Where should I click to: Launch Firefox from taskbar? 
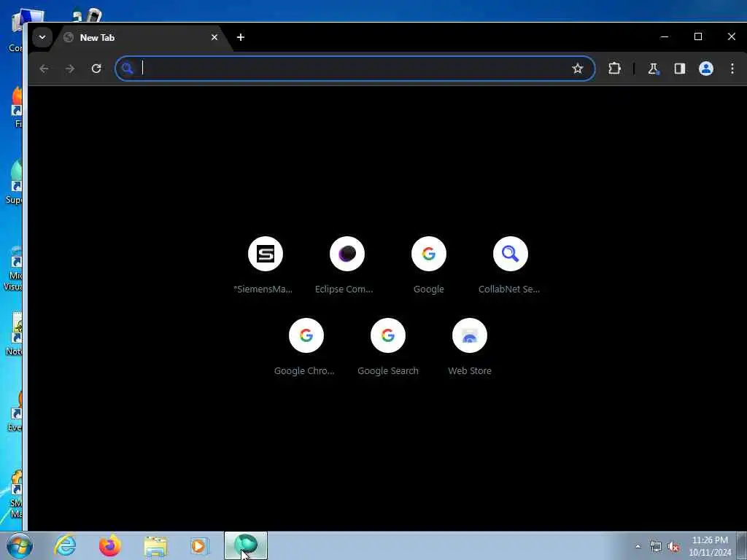[x=110, y=545]
